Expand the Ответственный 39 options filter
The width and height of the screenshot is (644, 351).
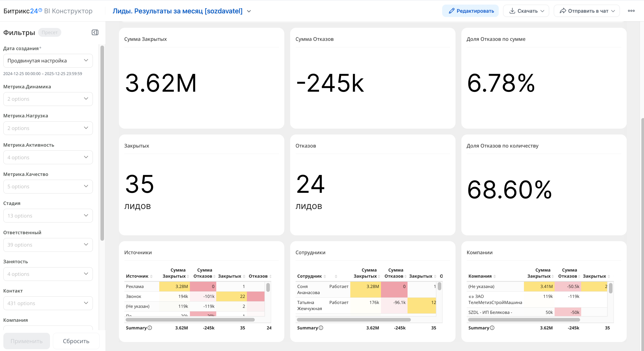pyautogui.click(x=48, y=245)
